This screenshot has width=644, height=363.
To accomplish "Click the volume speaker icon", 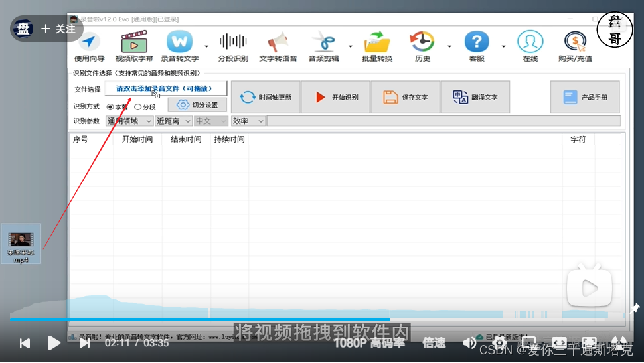I will (x=469, y=343).
